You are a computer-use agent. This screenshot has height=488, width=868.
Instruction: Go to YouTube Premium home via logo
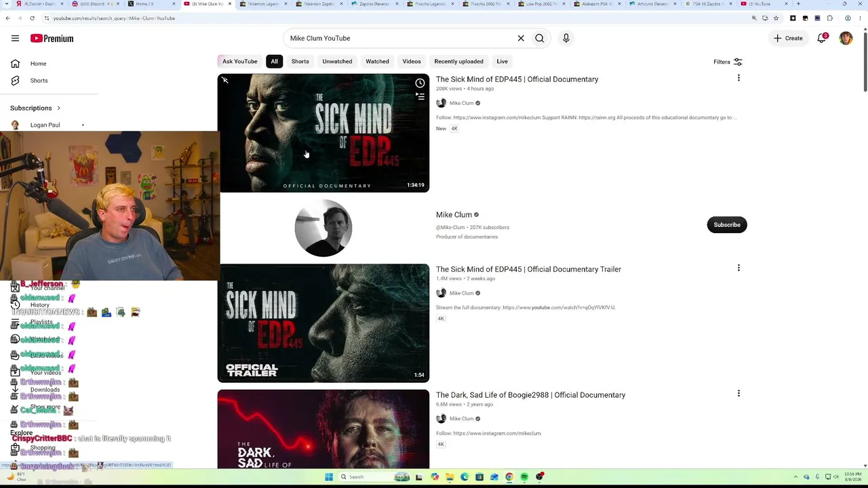52,39
